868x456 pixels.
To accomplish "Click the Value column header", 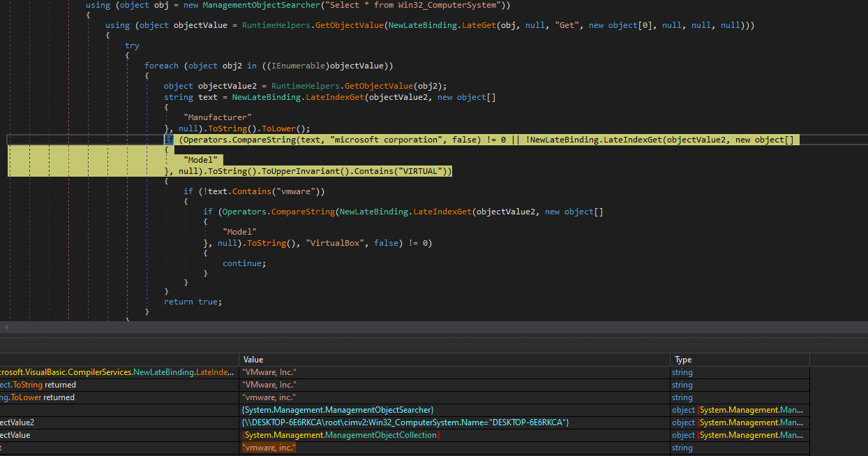I will tap(253, 360).
